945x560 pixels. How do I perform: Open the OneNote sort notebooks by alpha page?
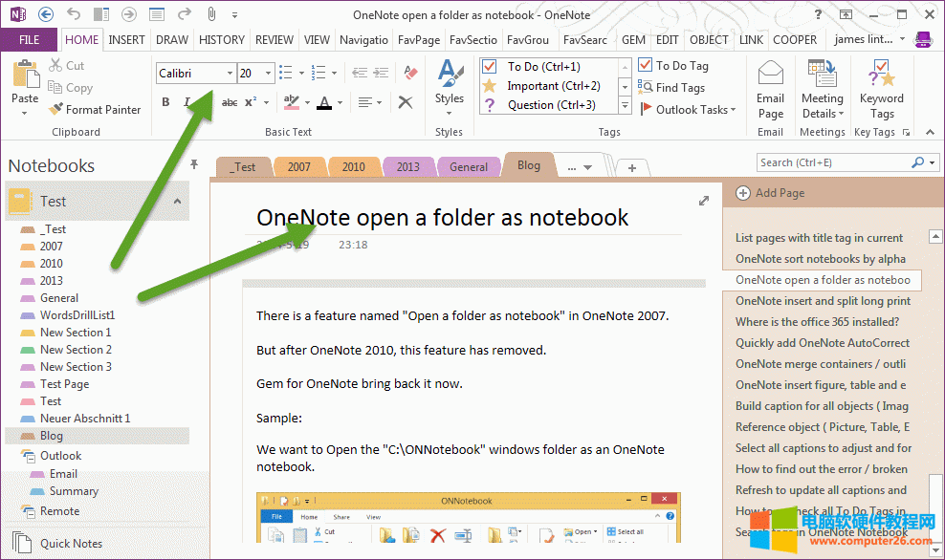pos(823,258)
